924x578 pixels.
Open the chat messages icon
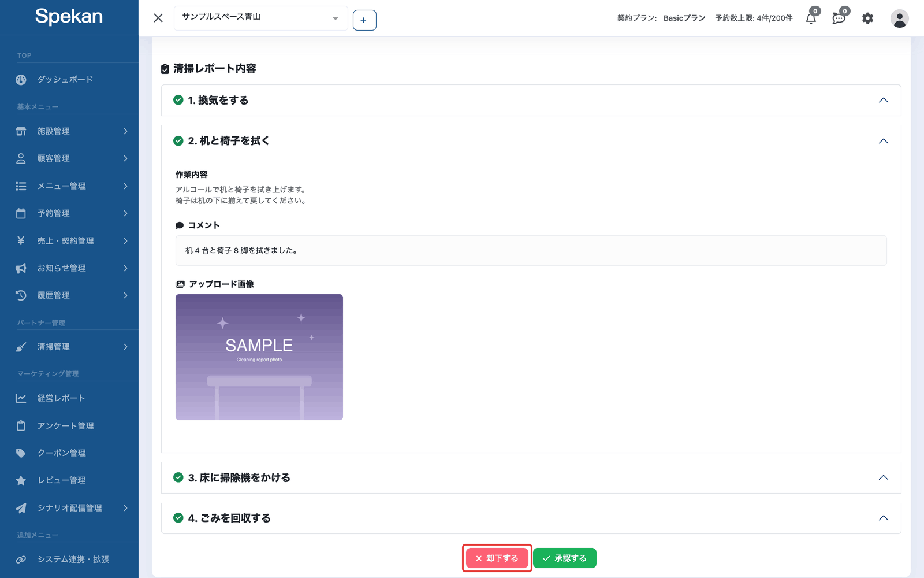point(839,18)
